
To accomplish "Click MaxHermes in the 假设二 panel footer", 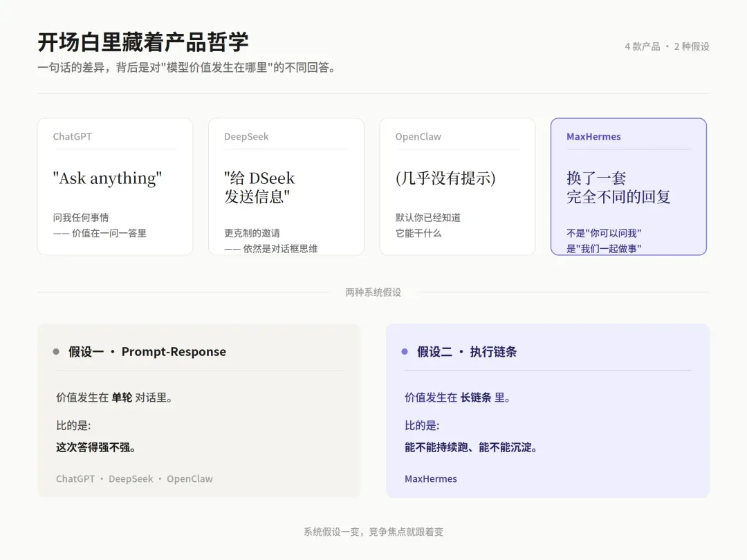I will 431,479.
